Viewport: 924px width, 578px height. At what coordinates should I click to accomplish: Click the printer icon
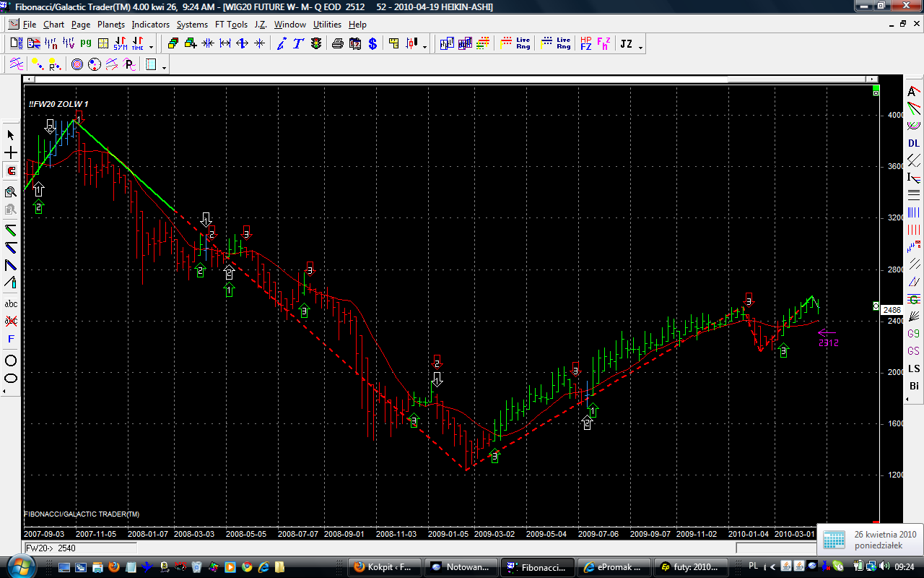point(337,44)
